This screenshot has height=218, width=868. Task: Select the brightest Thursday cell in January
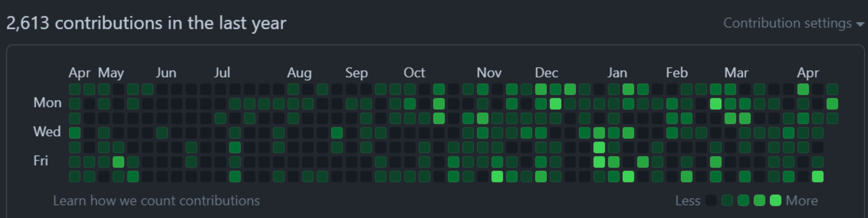[x=599, y=147]
